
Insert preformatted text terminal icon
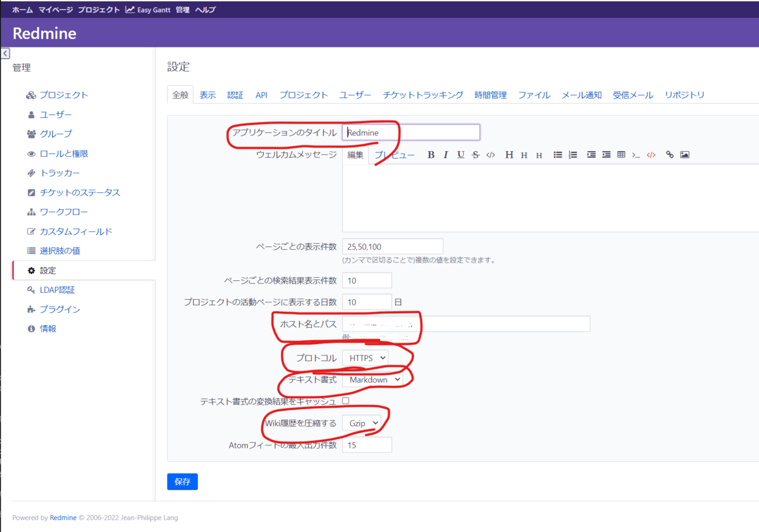click(x=636, y=155)
